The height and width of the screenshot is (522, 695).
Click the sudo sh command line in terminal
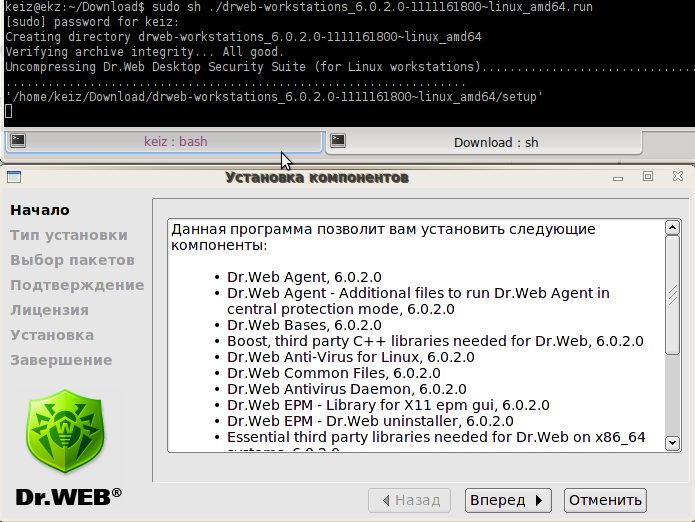click(299, 7)
